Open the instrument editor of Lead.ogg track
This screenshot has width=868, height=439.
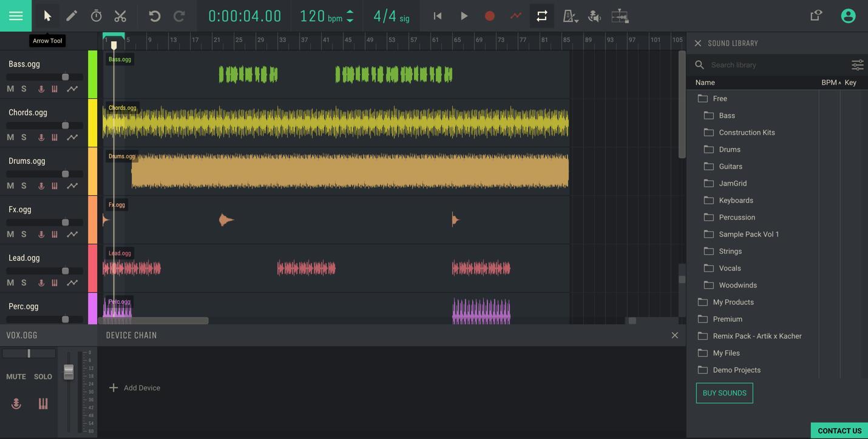tap(55, 283)
